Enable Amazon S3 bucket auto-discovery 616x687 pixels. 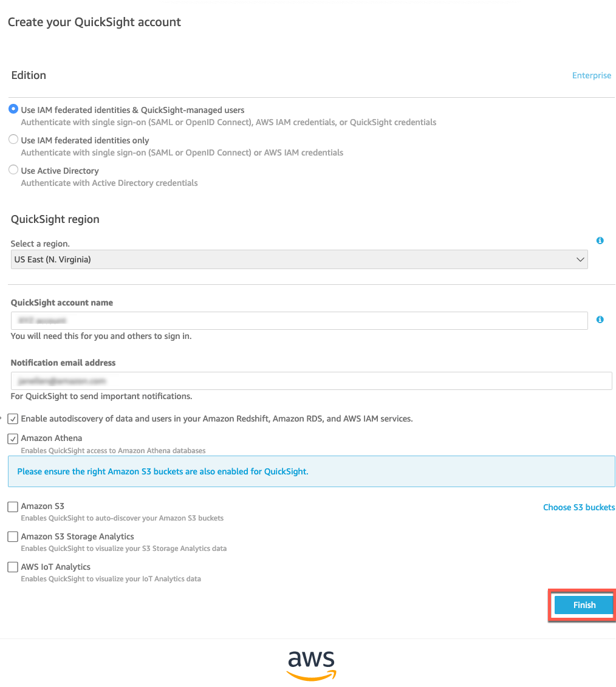12,506
